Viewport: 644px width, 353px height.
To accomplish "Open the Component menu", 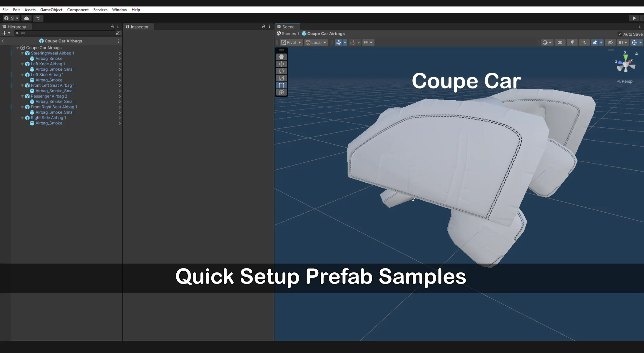I will 78,10.
